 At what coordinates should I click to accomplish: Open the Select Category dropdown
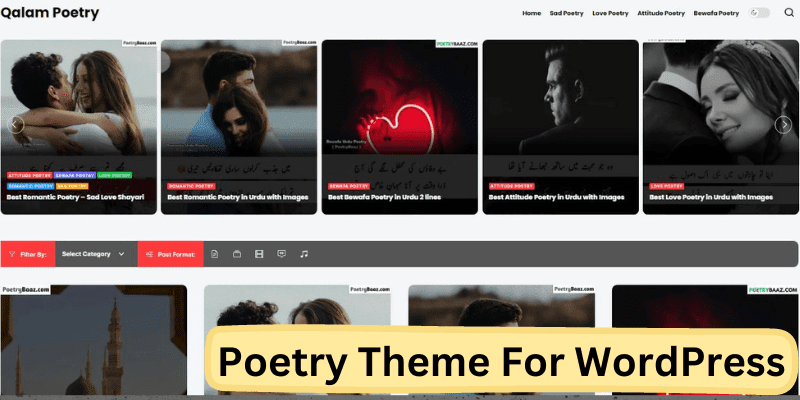pos(93,254)
